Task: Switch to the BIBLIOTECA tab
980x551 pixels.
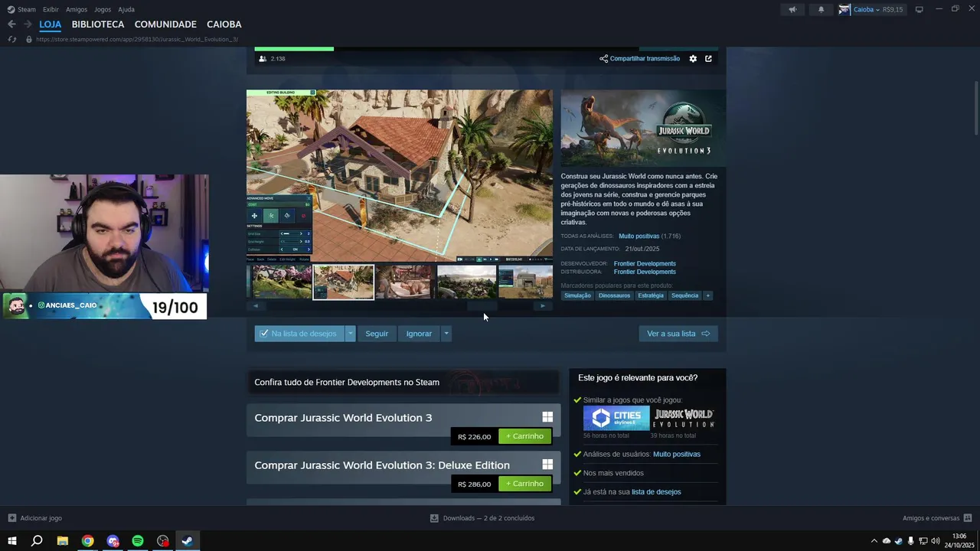Action: (x=98, y=24)
